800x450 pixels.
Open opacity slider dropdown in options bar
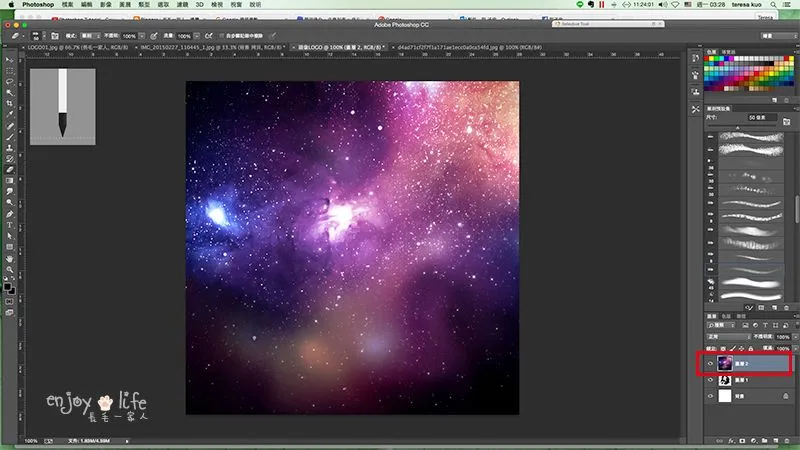pyautogui.click(x=142, y=36)
